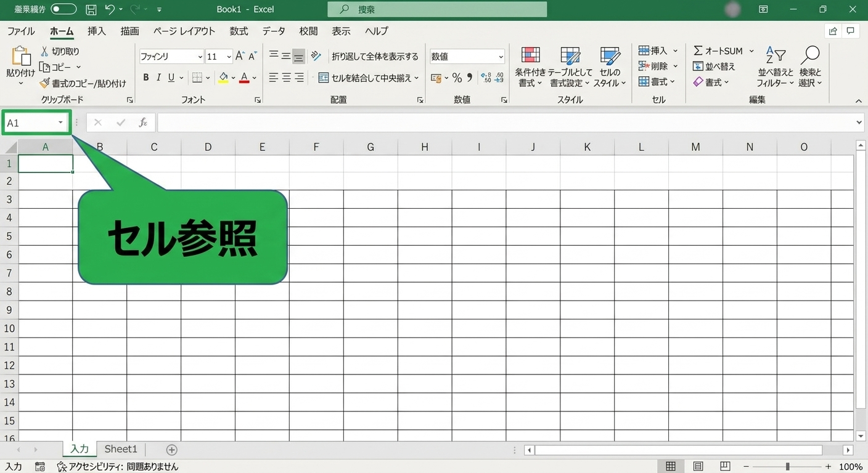868x473 pixels.
Task: Open 条件付き書式 conditional formatting
Action: click(530, 67)
